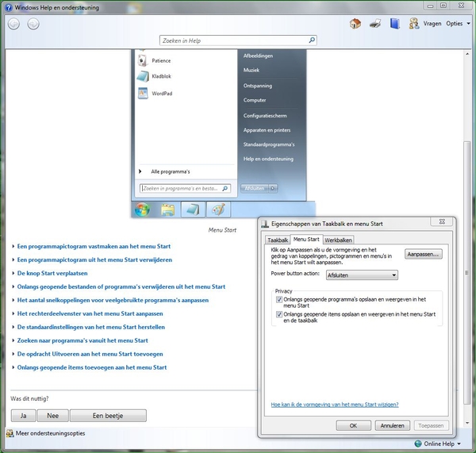Click Help en ondersteuning in illustrated menu

click(268, 159)
